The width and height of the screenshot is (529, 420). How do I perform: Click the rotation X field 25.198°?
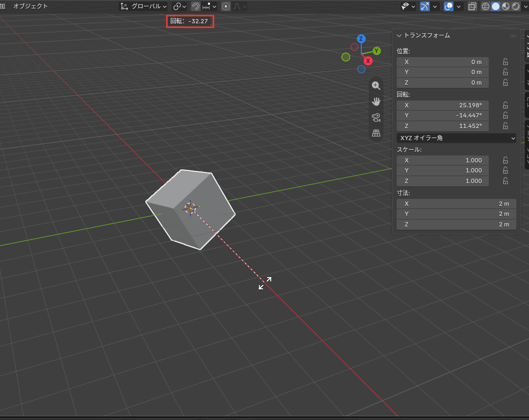[443, 105]
